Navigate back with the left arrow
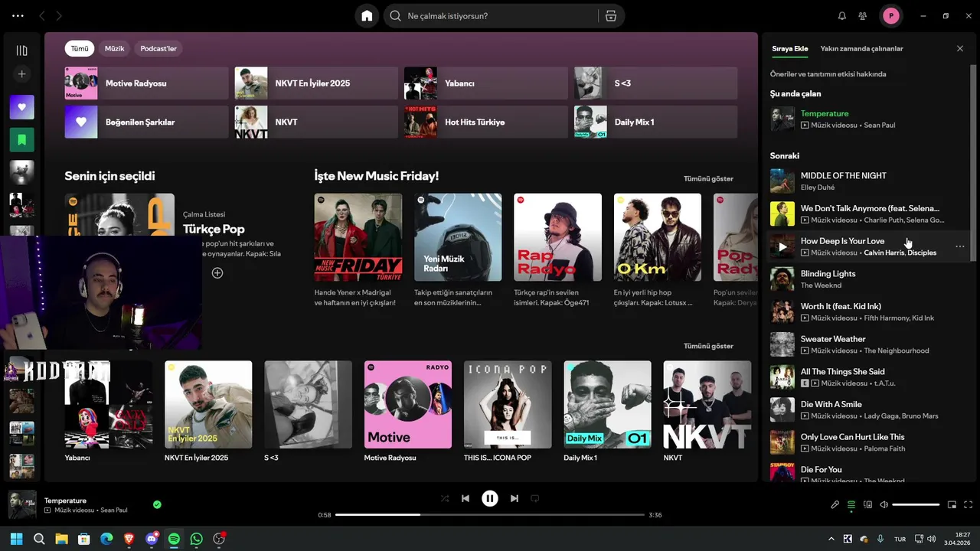The image size is (980, 551). [x=42, y=16]
